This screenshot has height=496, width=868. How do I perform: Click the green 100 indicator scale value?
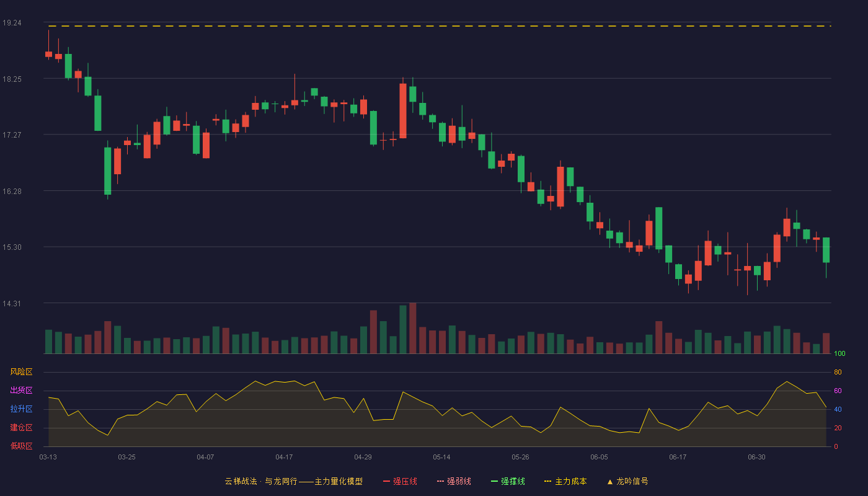tap(839, 354)
